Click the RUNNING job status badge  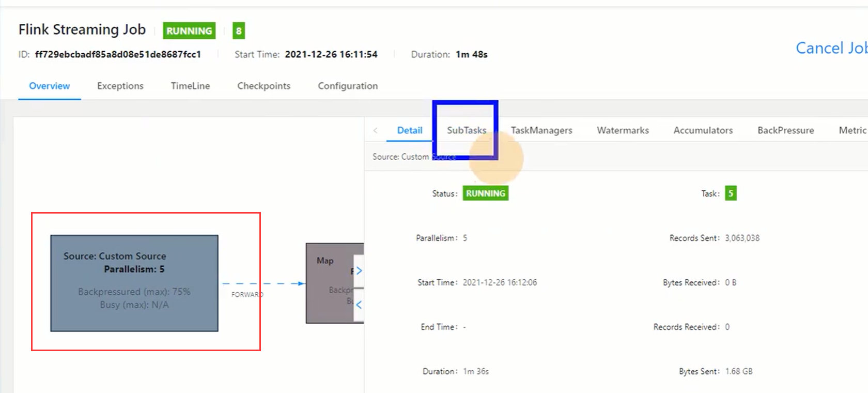tap(189, 31)
